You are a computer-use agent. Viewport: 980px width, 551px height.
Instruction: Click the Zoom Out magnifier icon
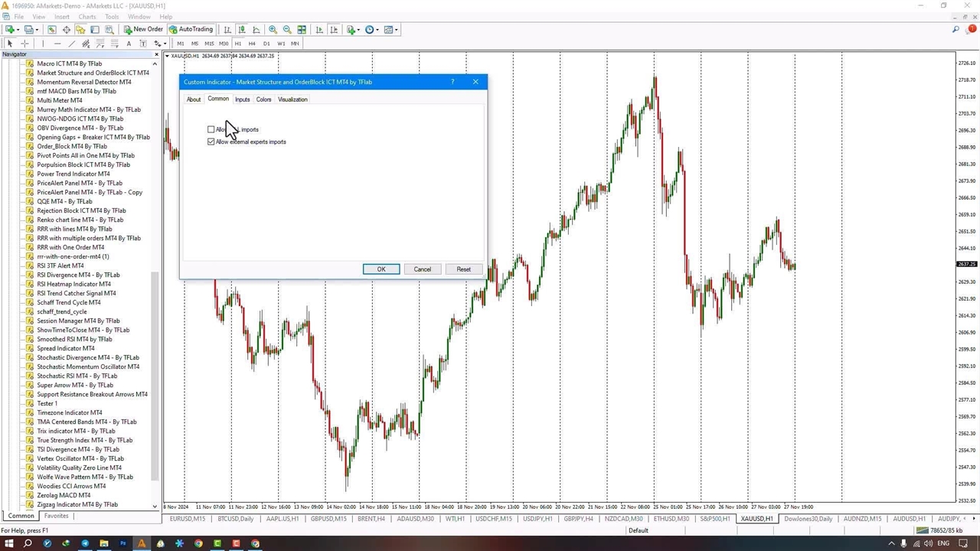[x=287, y=30]
